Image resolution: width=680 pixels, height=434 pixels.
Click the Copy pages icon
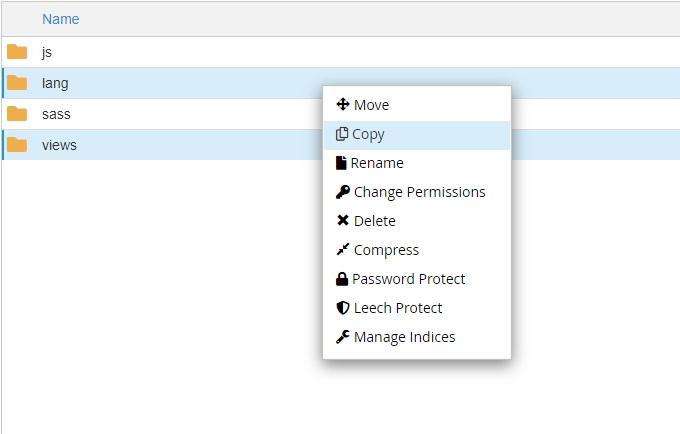click(x=342, y=134)
